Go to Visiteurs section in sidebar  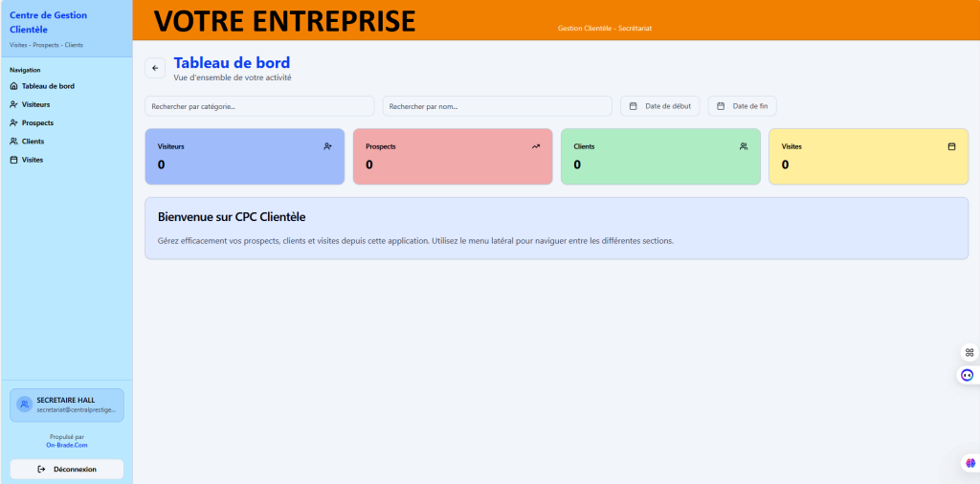(x=35, y=104)
